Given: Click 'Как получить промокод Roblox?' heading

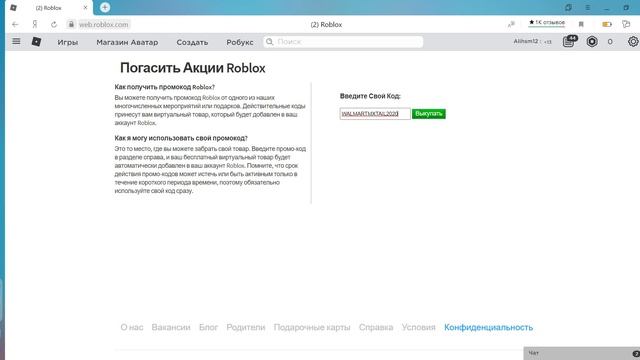Looking at the screenshot, I should point(164,87).
